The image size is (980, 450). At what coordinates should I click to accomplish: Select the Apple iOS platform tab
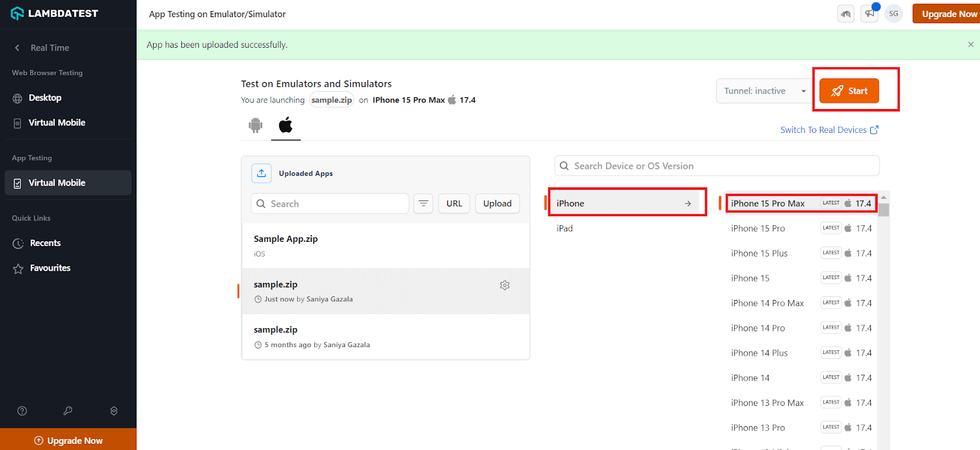pos(285,126)
